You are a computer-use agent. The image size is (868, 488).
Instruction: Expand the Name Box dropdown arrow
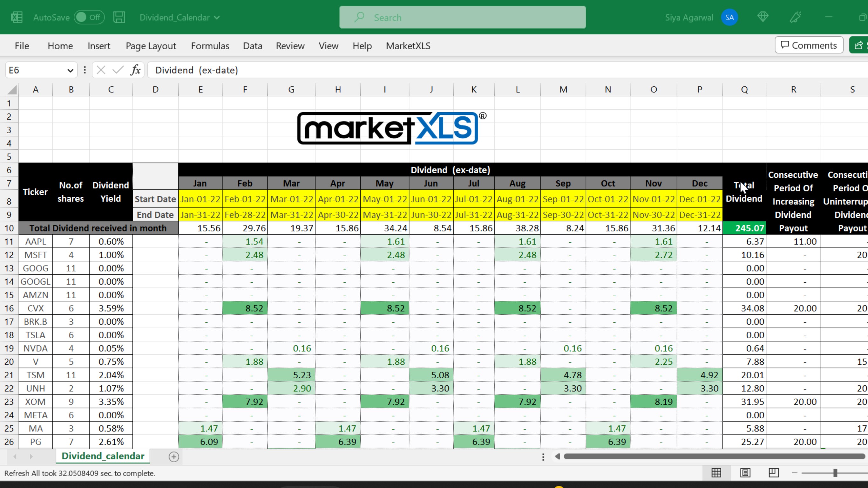[x=70, y=71]
